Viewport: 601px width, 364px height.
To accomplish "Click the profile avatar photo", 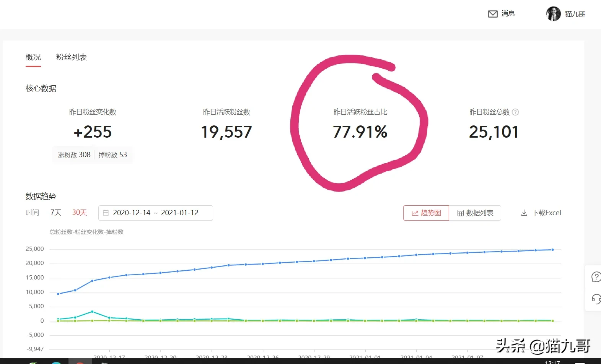I will click(x=553, y=14).
